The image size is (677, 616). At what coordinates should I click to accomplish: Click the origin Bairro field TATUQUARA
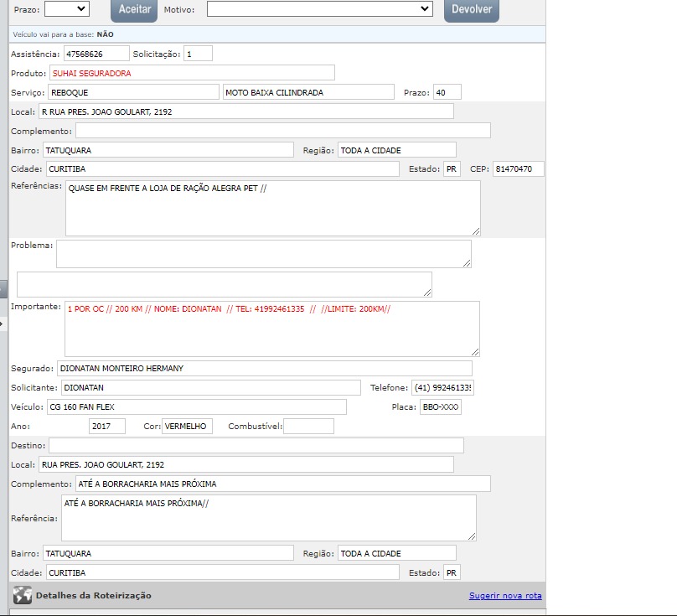point(168,150)
